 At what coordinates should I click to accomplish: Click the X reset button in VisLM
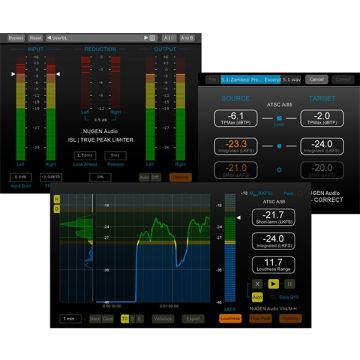(257, 284)
